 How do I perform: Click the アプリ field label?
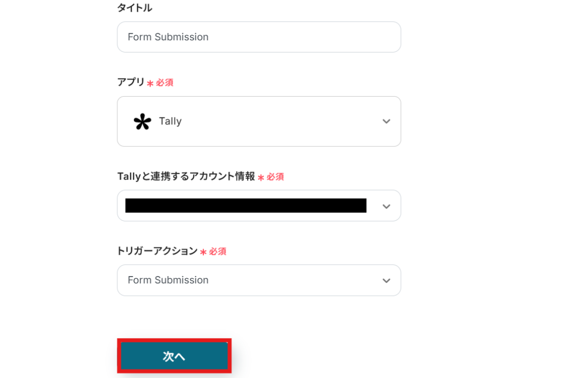coord(131,82)
